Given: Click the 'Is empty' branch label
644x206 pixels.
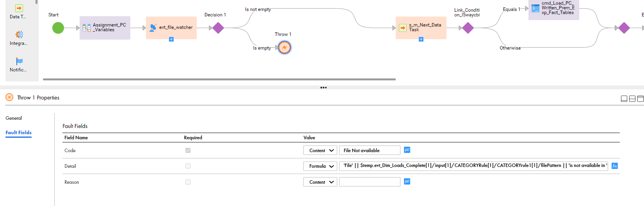Looking at the screenshot, I should (x=262, y=48).
